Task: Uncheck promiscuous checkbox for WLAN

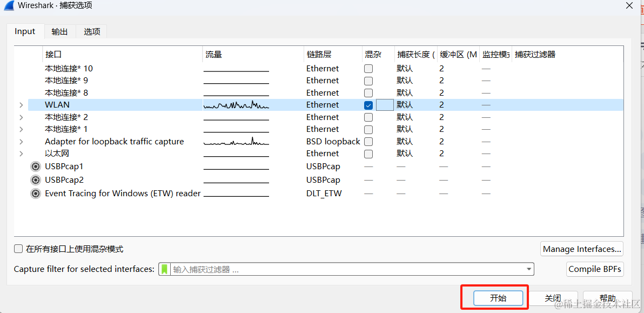Action: coord(368,105)
